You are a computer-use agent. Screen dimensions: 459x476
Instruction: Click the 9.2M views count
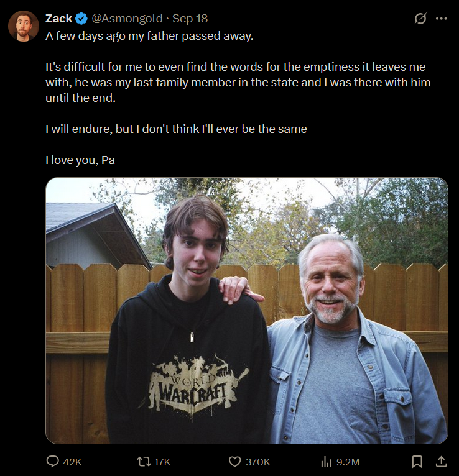click(x=348, y=462)
